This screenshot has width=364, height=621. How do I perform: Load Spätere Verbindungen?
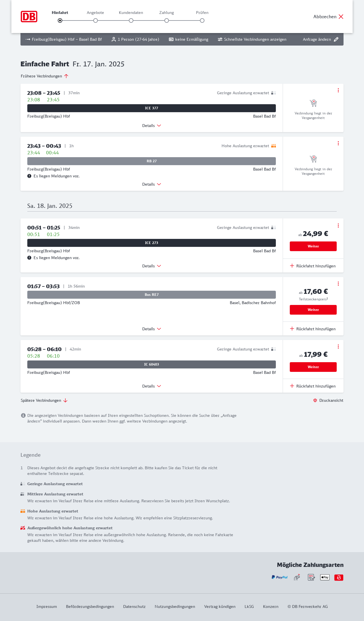tap(44, 400)
